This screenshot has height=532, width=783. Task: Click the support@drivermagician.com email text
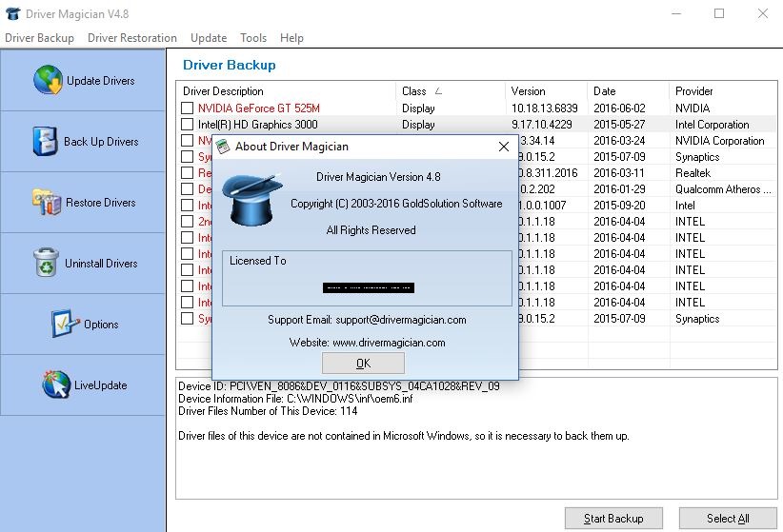(x=400, y=320)
